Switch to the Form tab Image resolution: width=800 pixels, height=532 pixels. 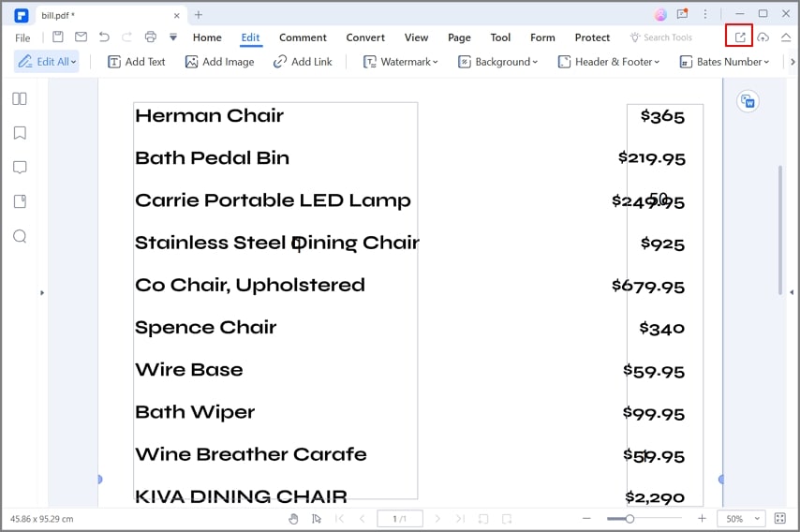click(542, 37)
